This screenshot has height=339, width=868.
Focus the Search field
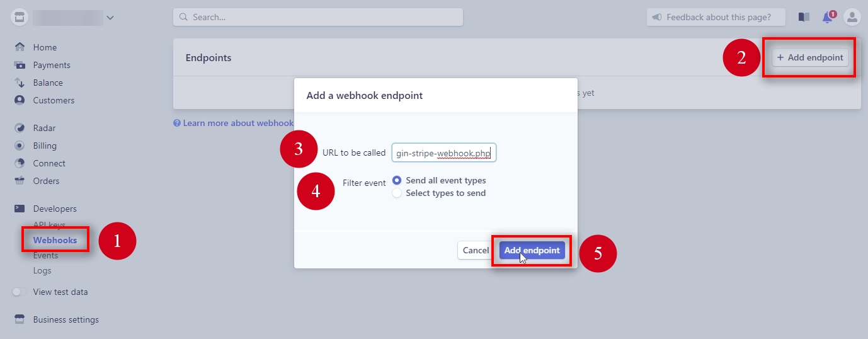point(318,17)
